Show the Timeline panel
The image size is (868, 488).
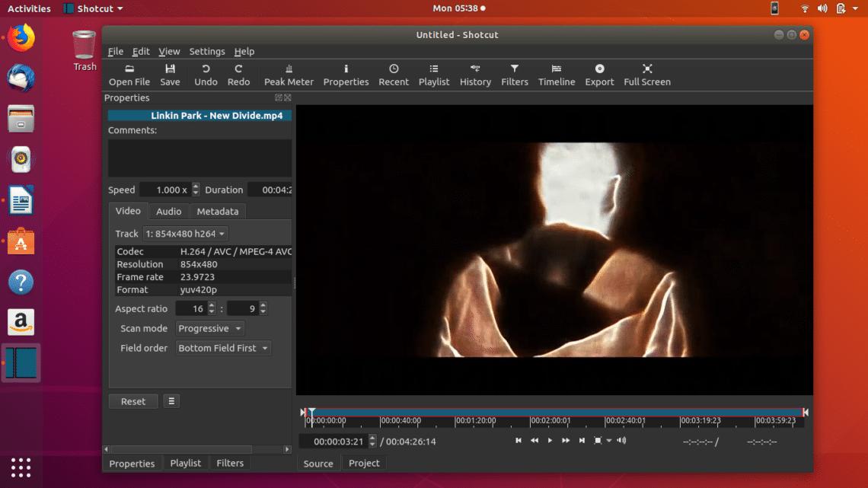557,75
